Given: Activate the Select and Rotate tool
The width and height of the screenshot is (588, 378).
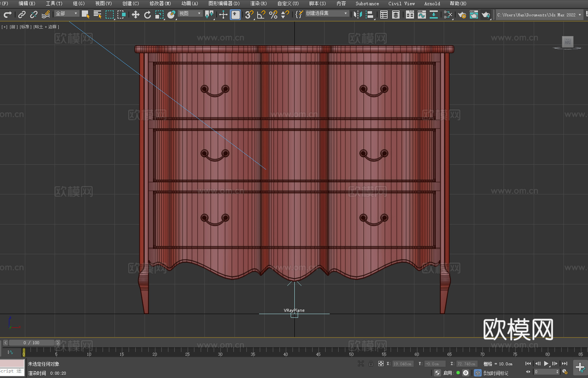Looking at the screenshot, I should tap(148, 14).
